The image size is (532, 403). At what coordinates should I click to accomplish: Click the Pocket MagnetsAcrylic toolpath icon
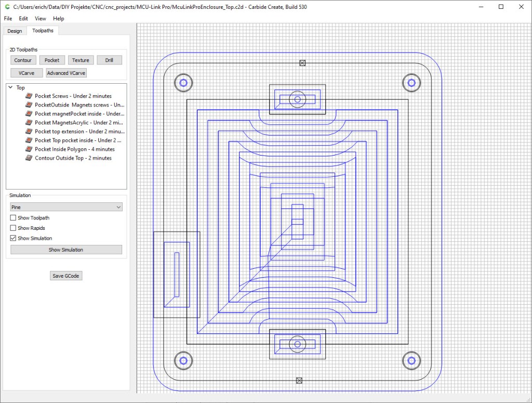[30, 123]
